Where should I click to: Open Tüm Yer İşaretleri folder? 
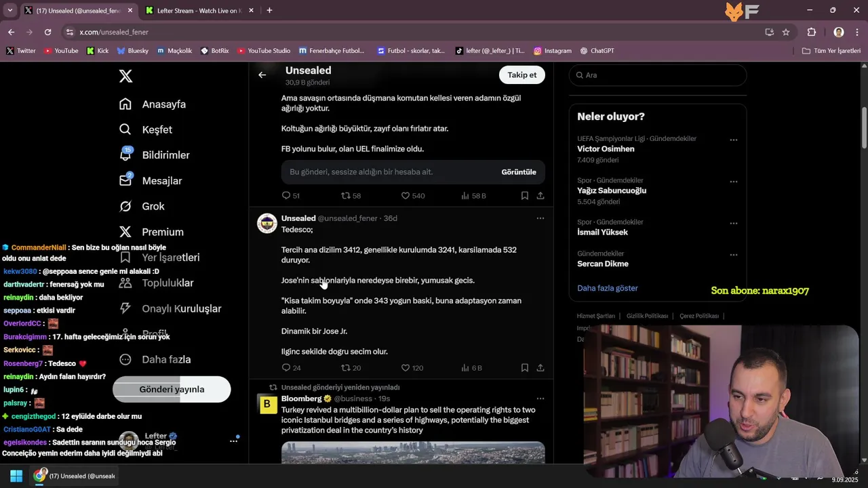pyautogui.click(x=831, y=51)
